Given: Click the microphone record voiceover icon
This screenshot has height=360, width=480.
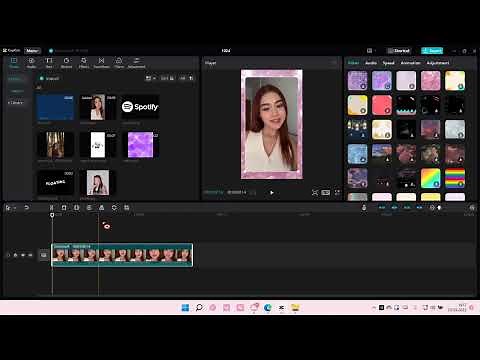Looking at the screenshot, I should tap(364, 208).
